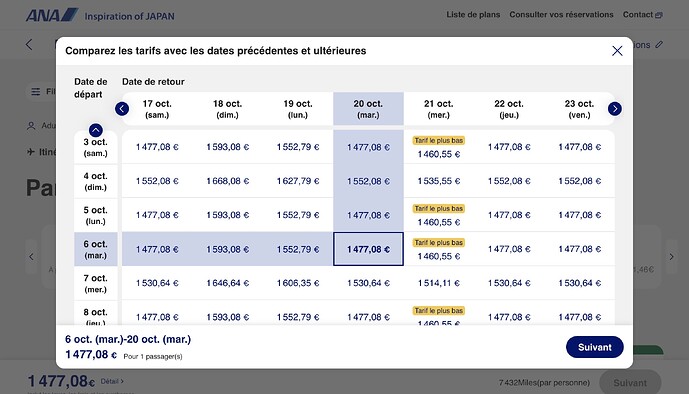Choose 1 552,08 € fare, 4 oct./23 oct.
Screen dimensions: 689x394
coord(579,181)
